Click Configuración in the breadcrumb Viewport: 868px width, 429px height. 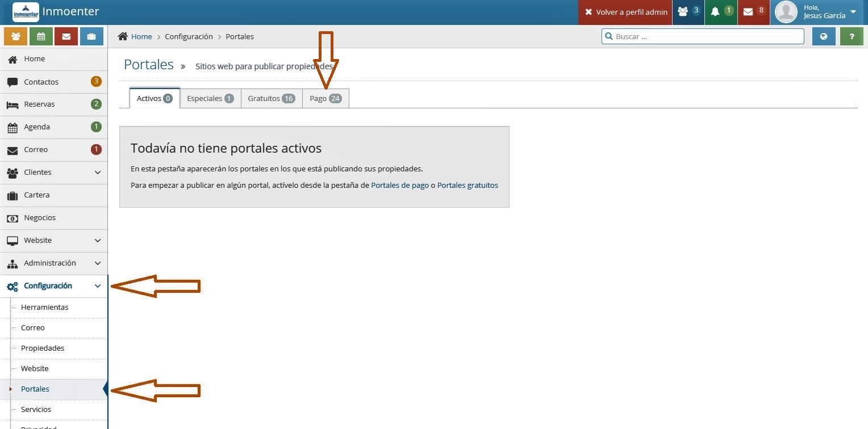(189, 36)
